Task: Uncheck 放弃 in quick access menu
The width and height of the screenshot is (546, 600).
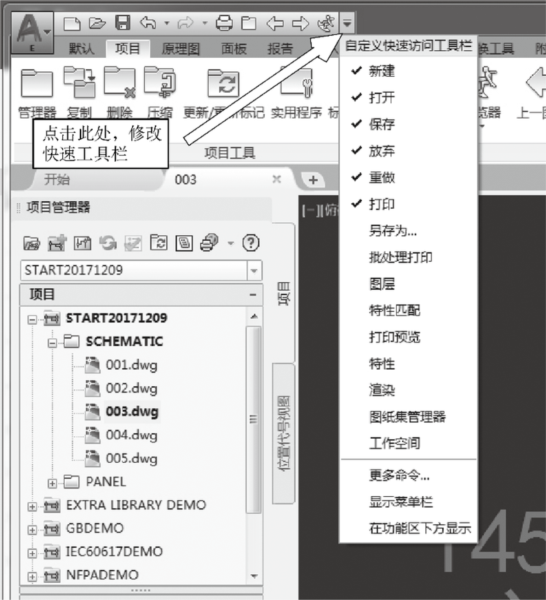Action: tap(408, 151)
